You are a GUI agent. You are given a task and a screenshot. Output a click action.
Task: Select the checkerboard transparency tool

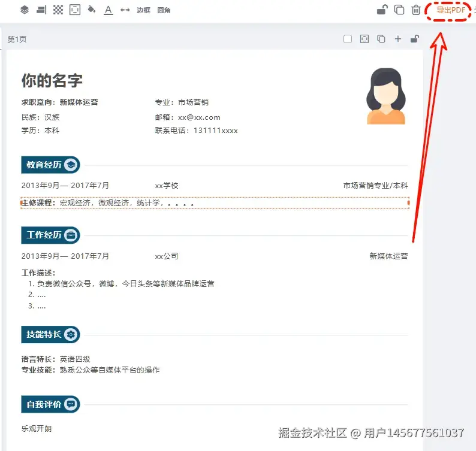pyautogui.click(x=58, y=10)
